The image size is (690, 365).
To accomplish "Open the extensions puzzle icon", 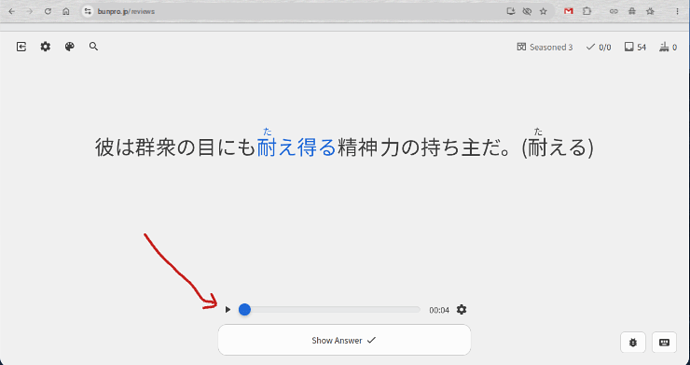I will point(587,11).
